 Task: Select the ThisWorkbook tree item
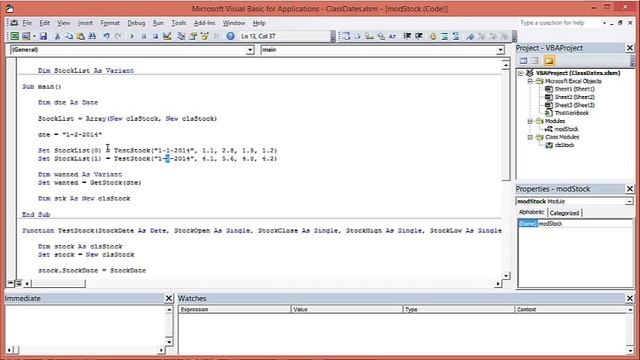pyautogui.click(x=571, y=113)
